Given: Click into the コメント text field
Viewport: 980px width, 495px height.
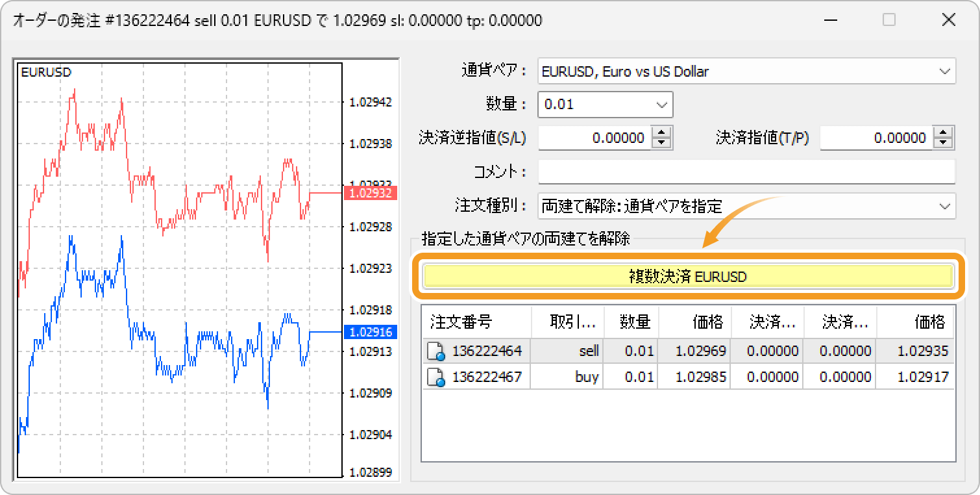Looking at the screenshot, I should pyautogui.click(x=746, y=172).
